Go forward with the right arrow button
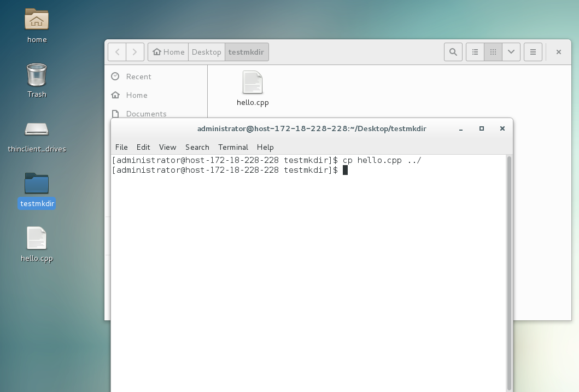 click(135, 52)
